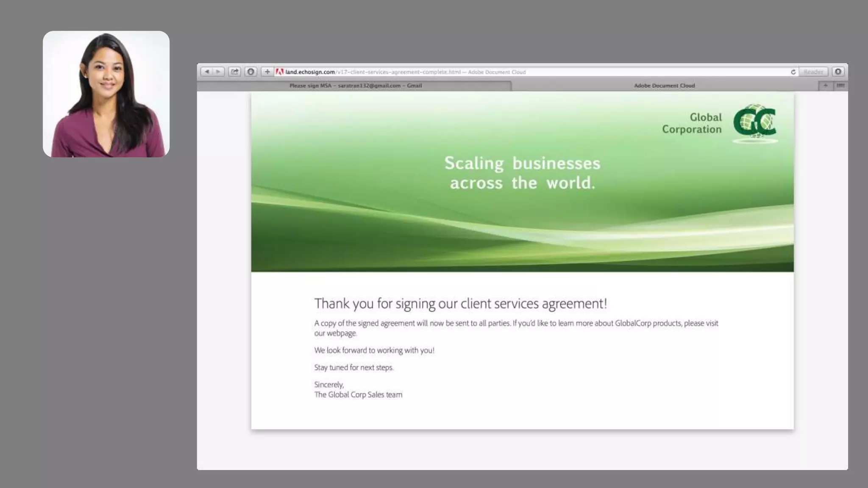Reload the page with the refresh icon
Viewport: 868px width, 488px height.
pyautogui.click(x=793, y=72)
